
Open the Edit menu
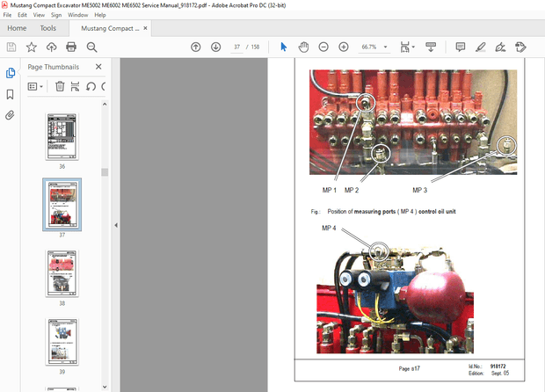[x=22, y=15]
